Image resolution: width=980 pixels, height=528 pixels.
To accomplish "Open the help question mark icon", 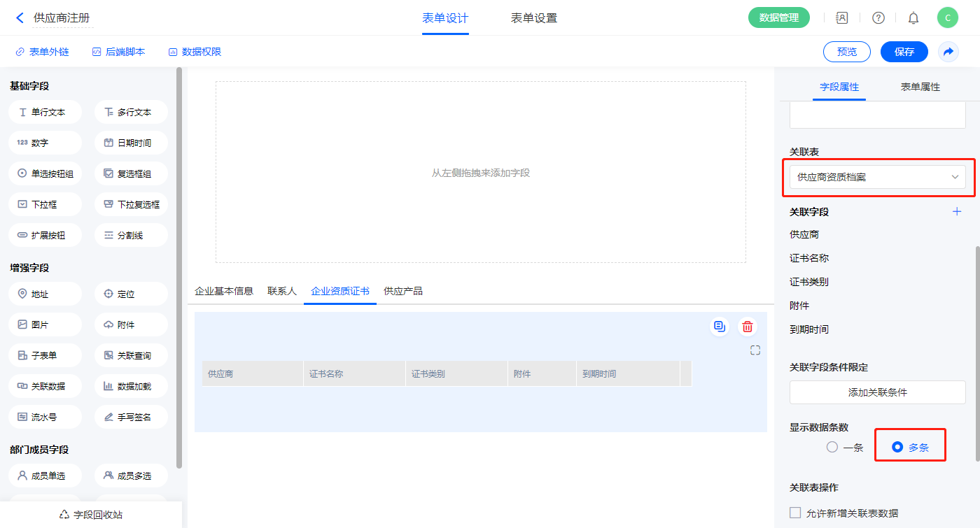I will [x=878, y=18].
